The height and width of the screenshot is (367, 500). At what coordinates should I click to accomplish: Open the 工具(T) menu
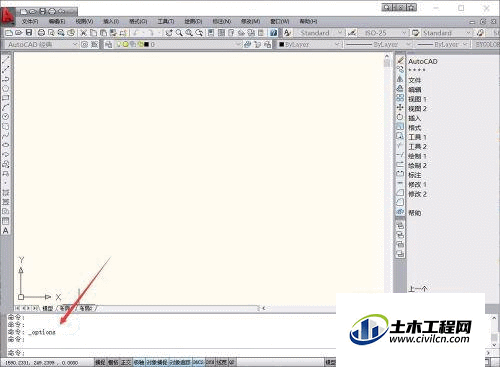pos(166,21)
